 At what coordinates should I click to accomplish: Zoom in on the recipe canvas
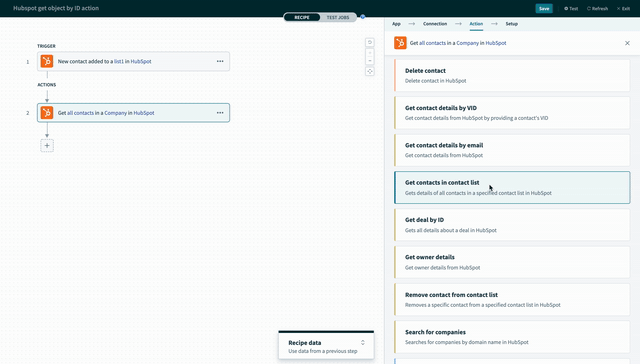[x=369, y=53]
